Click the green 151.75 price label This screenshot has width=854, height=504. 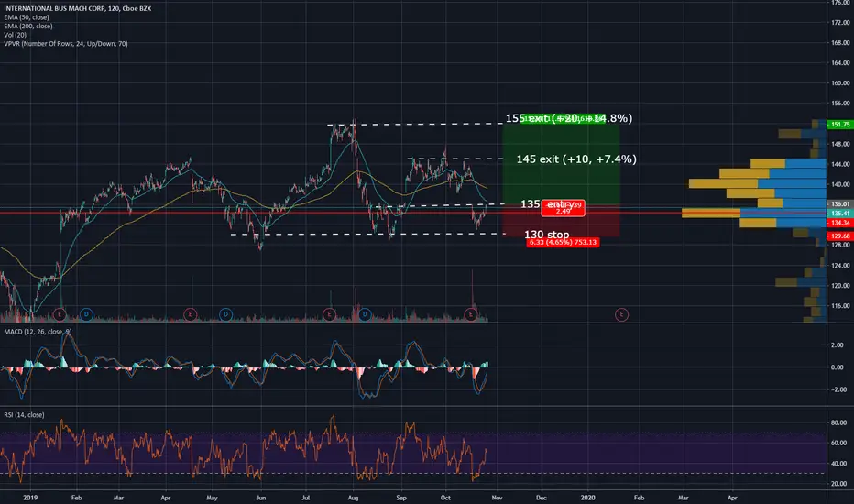tap(840, 125)
